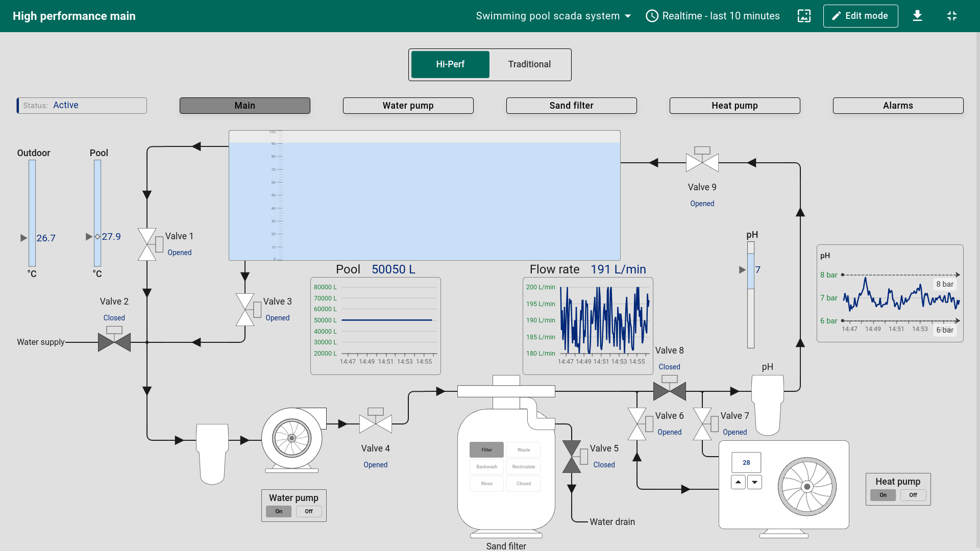The height and width of the screenshot is (551, 980).
Task: Decrease heat pump temperature with down arrow
Action: 754,482
